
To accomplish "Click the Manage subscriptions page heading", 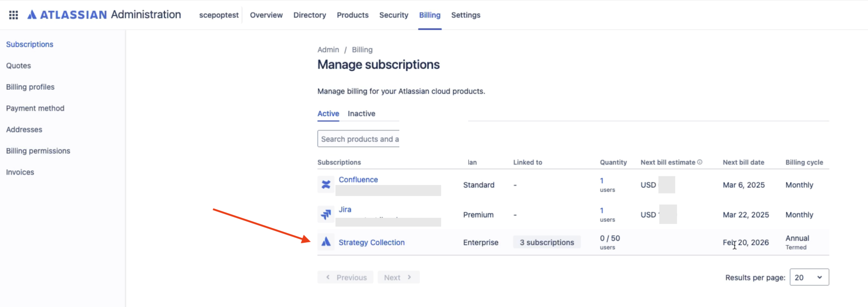I will pos(378,65).
